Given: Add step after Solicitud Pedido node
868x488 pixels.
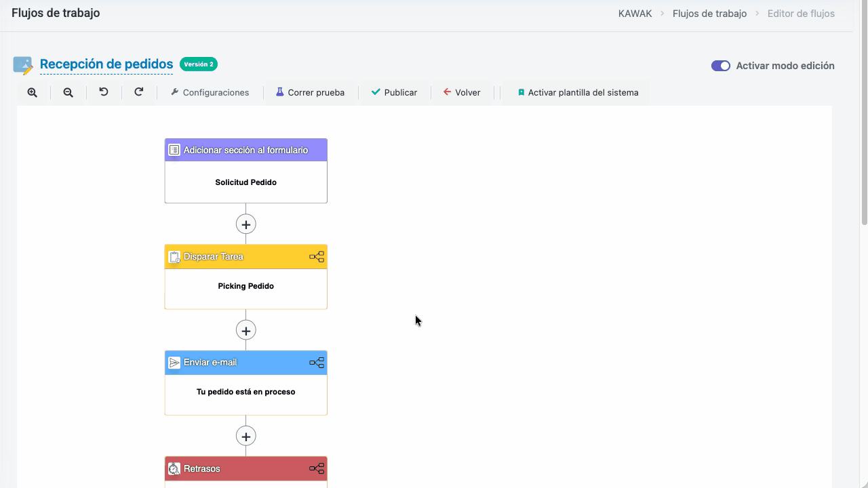Looking at the screenshot, I should point(245,224).
